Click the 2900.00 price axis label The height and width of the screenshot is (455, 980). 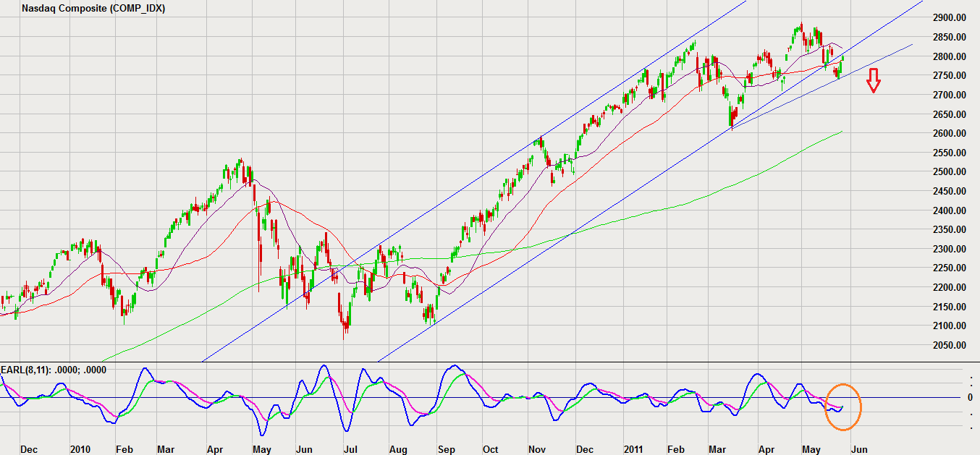[950, 17]
